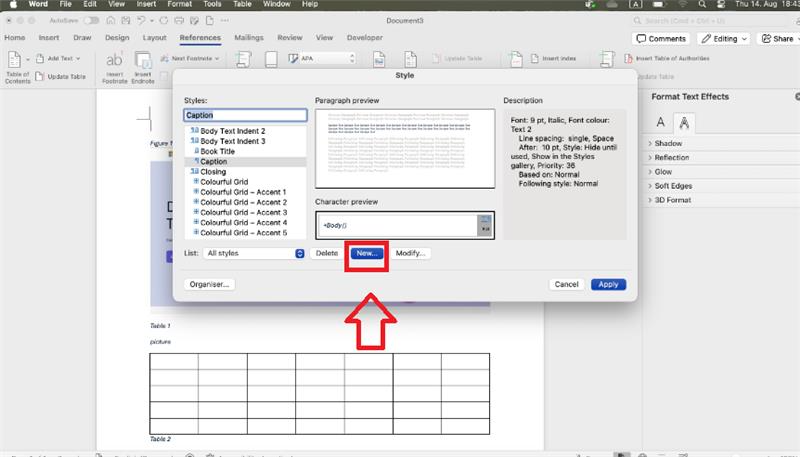Image resolution: width=800 pixels, height=457 pixels.
Task: Click the Text Fill outline A icon
Action: tap(661, 122)
